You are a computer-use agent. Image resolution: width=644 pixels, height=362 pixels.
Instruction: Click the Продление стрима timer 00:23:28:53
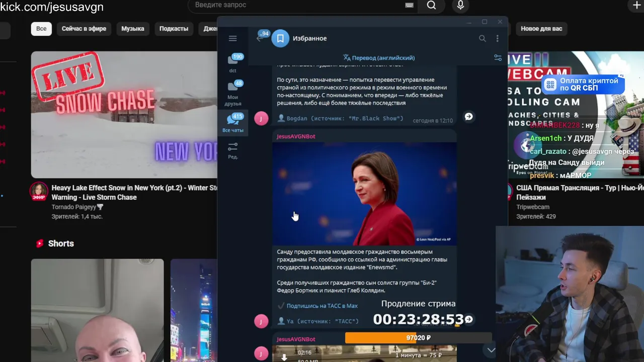(x=418, y=319)
